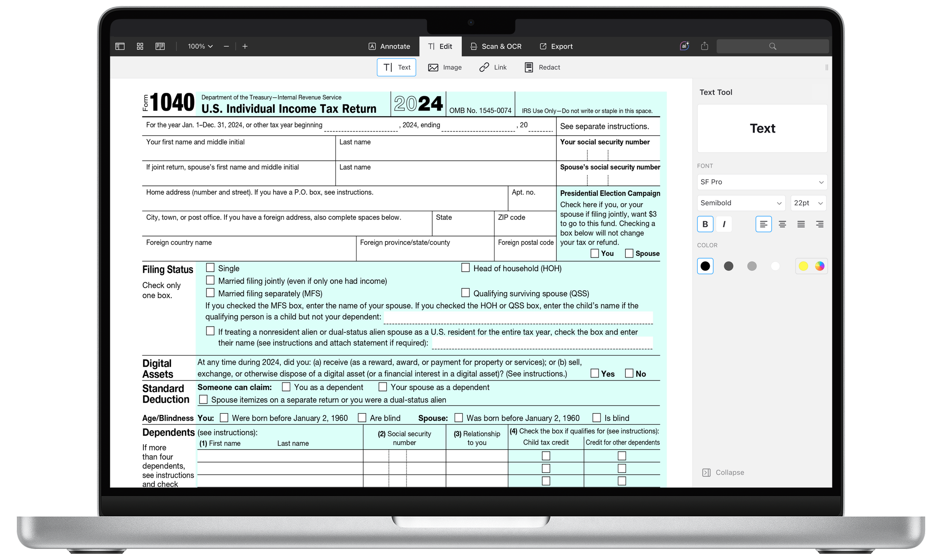Choose center text alignment

tap(782, 224)
